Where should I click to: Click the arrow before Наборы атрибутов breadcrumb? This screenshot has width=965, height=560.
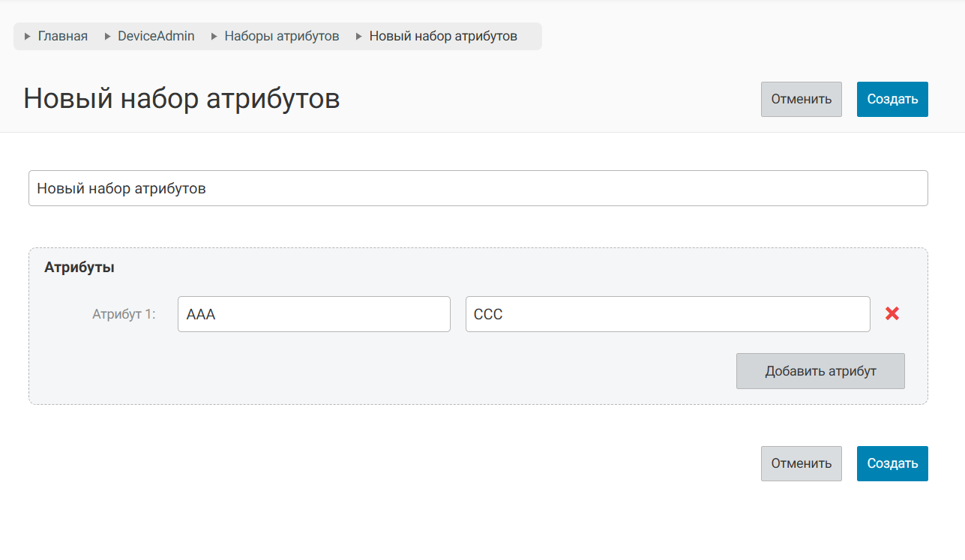(x=214, y=36)
